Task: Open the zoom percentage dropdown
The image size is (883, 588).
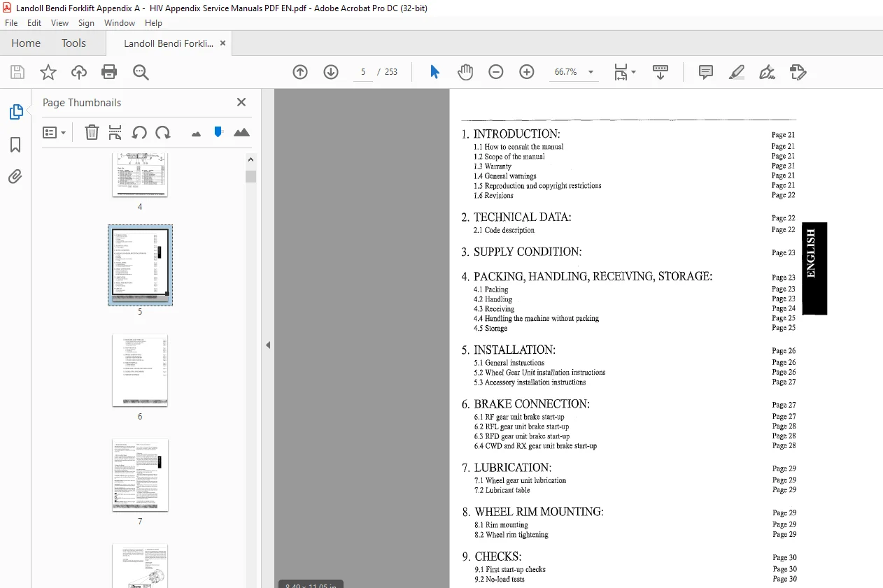Action: click(x=591, y=72)
